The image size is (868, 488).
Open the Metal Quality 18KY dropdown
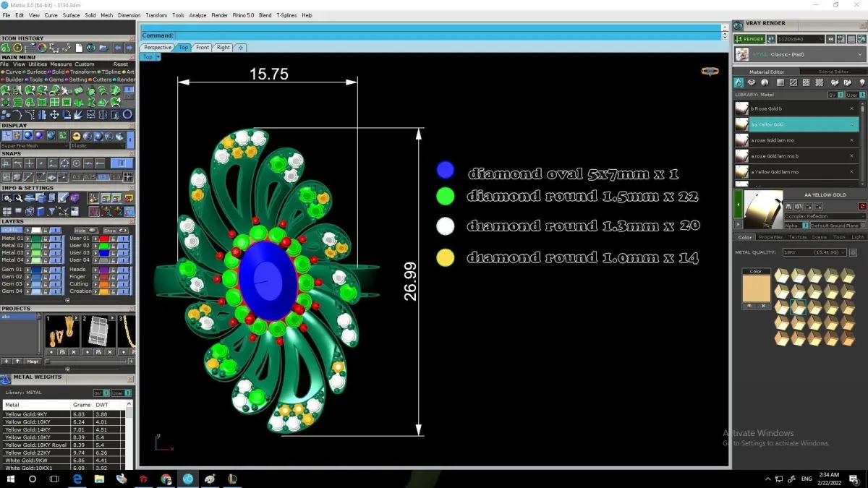click(x=814, y=252)
